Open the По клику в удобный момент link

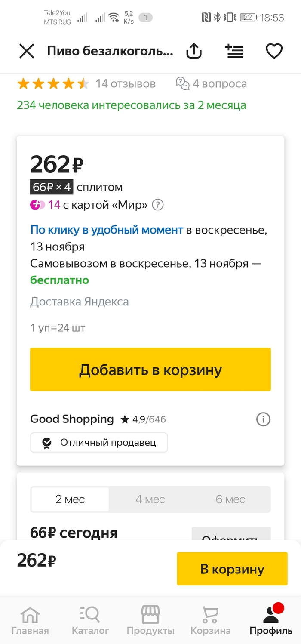(107, 230)
